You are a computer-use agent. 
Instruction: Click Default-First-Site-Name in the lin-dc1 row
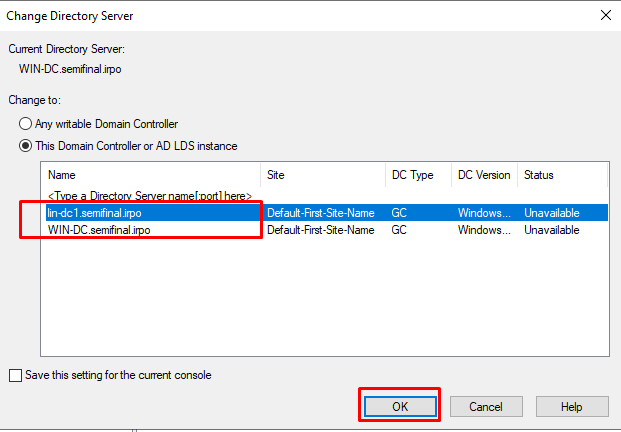[x=320, y=213]
